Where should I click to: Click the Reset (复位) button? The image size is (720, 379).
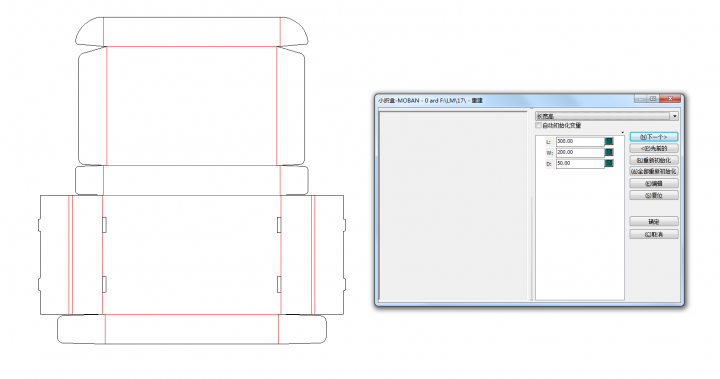pyautogui.click(x=654, y=195)
